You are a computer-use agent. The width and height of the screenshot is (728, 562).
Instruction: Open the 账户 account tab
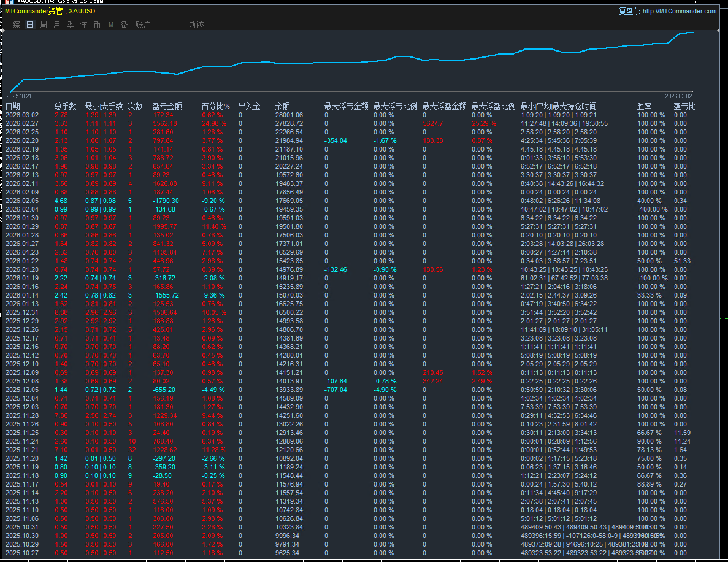click(143, 25)
